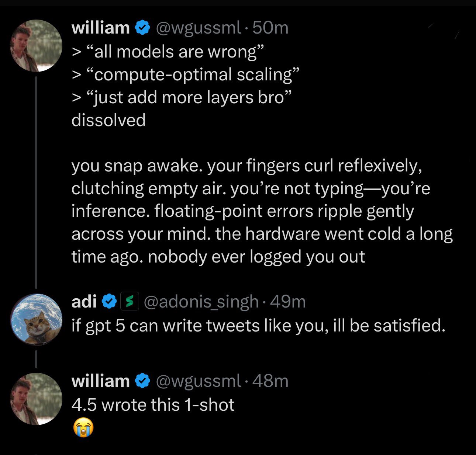The height and width of the screenshot is (455, 476).
Task: Open william's profile picture on the top tweet
Action: pyautogui.click(x=36, y=46)
